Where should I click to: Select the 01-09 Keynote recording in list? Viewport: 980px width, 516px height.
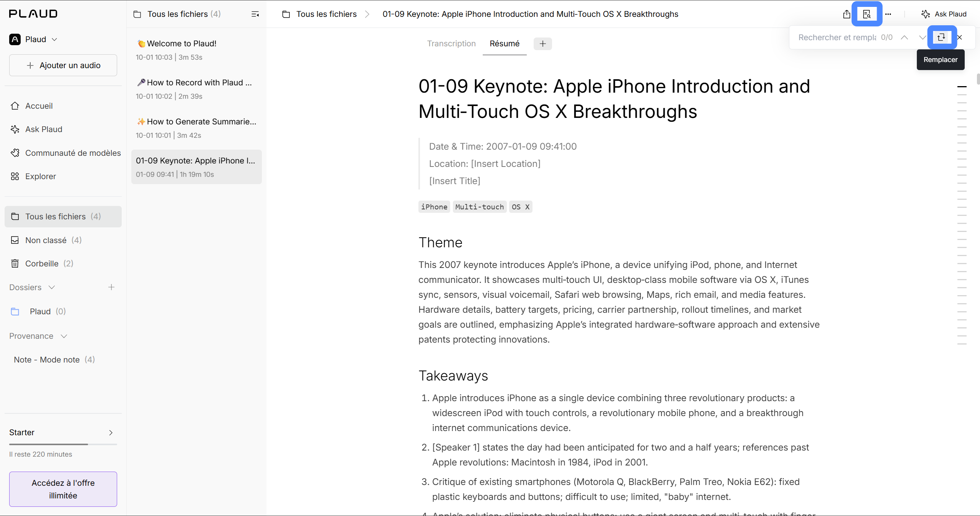(196, 167)
